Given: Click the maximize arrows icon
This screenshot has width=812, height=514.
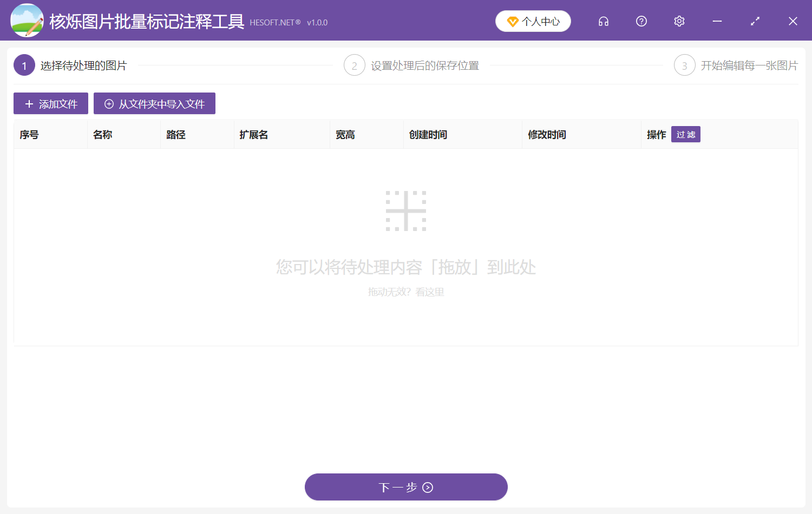Looking at the screenshot, I should [x=755, y=21].
